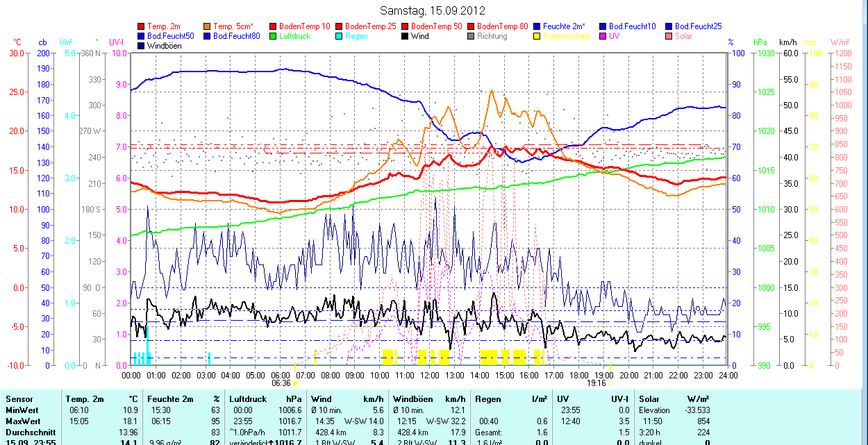The image size is (868, 445).
Task: Select the yellow Sonnenschein legend marker
Action: (x=537, y=36)
